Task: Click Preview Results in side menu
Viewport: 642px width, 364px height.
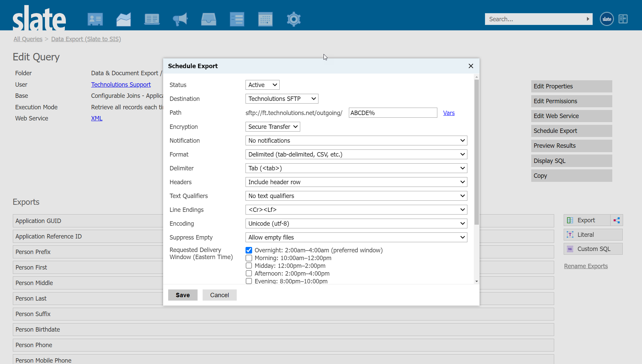Action: [571, 146]
